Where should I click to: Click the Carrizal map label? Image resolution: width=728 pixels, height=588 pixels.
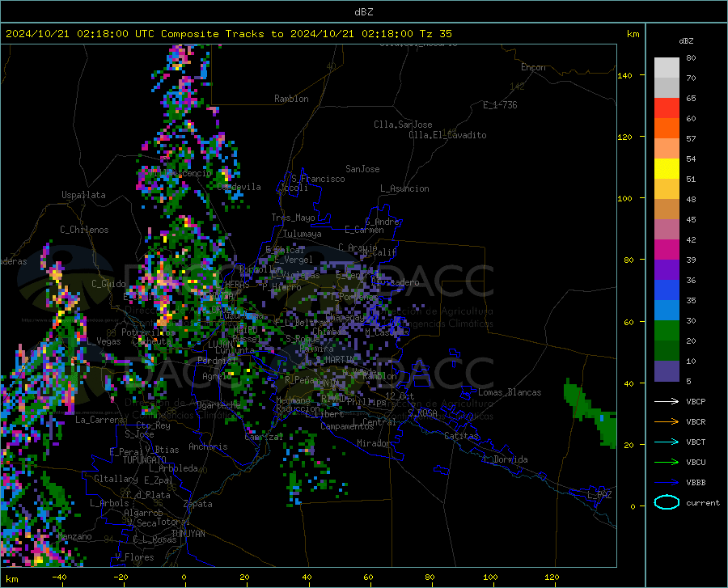(263, 437)
